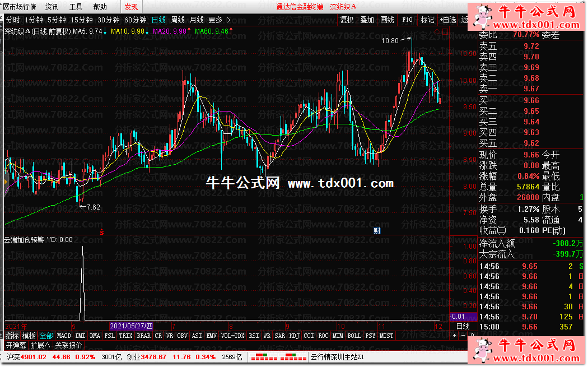Expand the 扩展∧ panel
This screenshot has height=367, width=588.
pos(40,345)
